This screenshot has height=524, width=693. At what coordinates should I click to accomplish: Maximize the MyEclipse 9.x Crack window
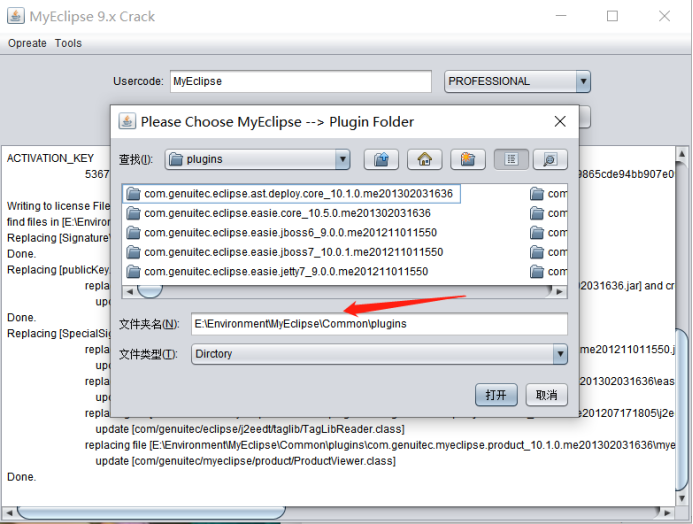pyautogui.click(x=612, y=16)
